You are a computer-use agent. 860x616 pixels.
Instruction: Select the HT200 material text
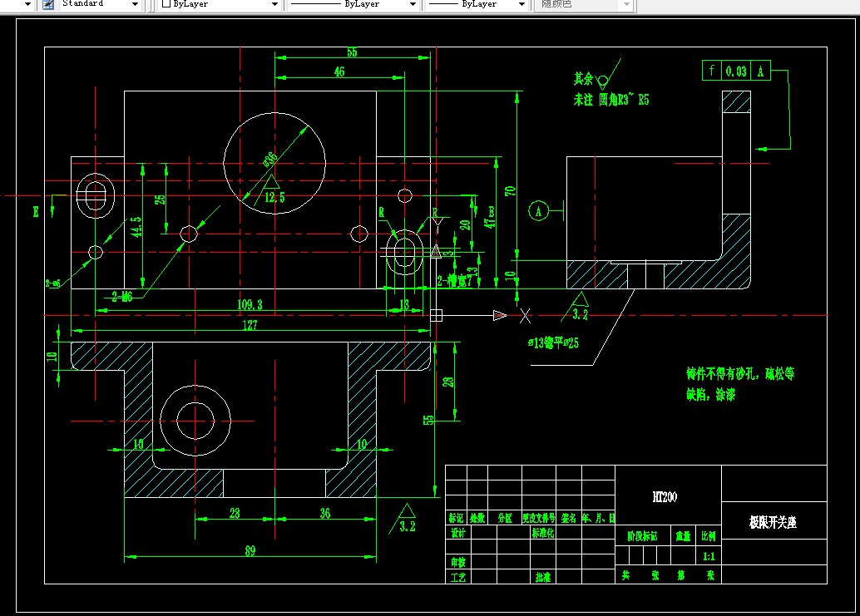[665, 497]
